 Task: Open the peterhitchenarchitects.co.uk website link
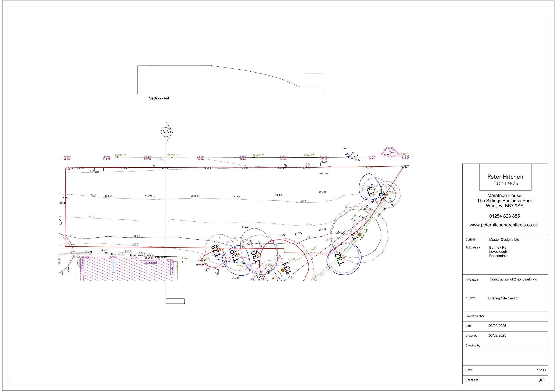504,225
